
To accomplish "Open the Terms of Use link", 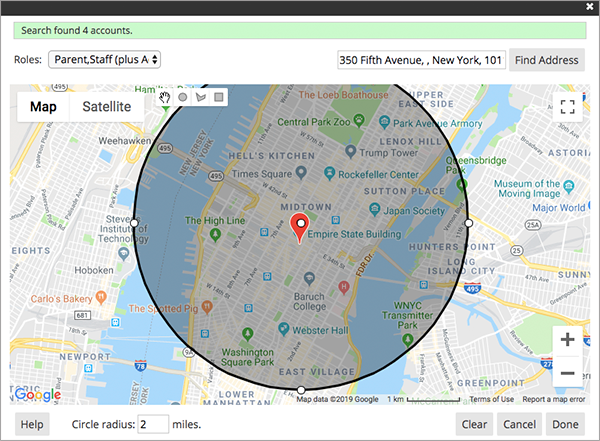I will click(492, 399).
